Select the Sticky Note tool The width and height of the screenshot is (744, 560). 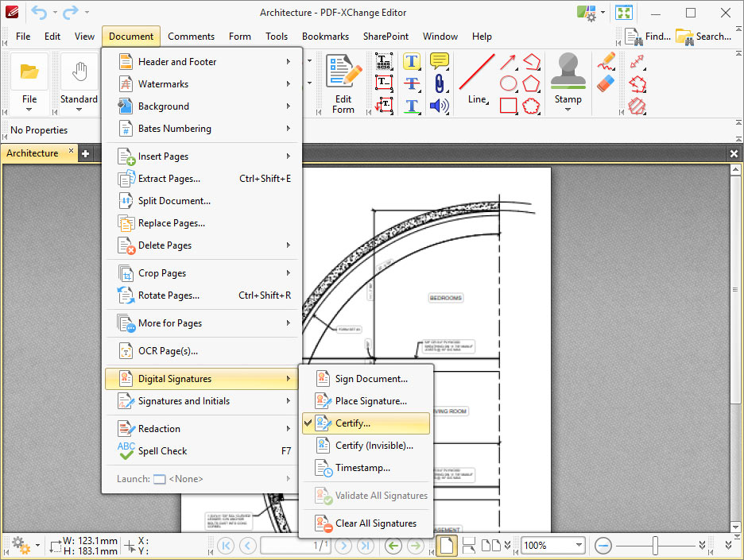click(440, 62)
